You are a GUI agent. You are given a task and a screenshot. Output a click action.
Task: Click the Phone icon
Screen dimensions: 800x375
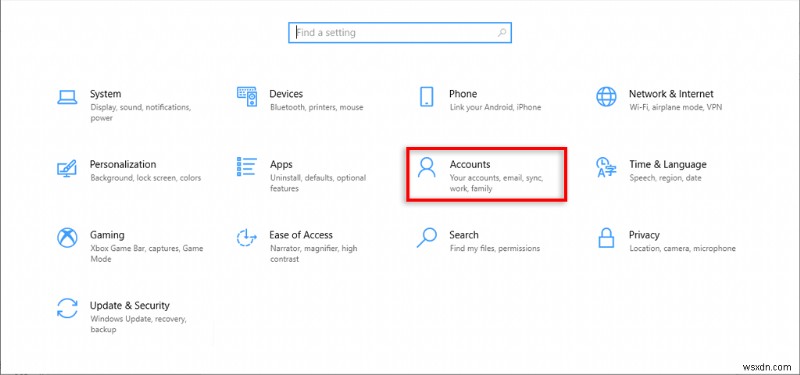click(427, 96)
